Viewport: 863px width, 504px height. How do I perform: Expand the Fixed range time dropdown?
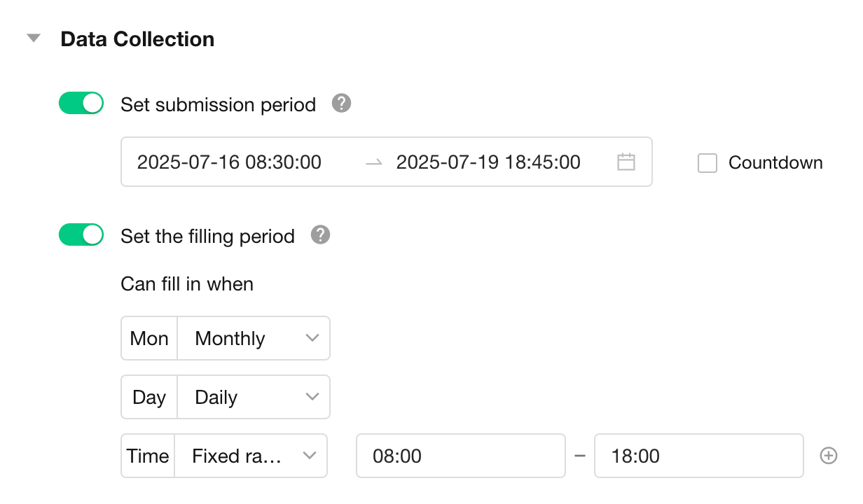point(250,456)
